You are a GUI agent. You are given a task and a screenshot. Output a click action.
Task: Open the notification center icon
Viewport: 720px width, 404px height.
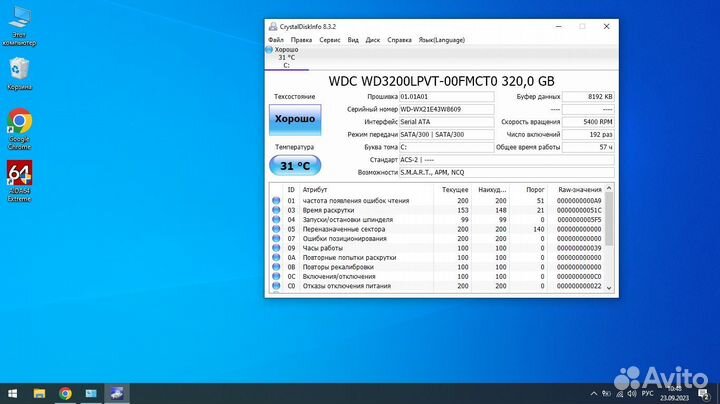pyautogui.click(x=703, y=393)
